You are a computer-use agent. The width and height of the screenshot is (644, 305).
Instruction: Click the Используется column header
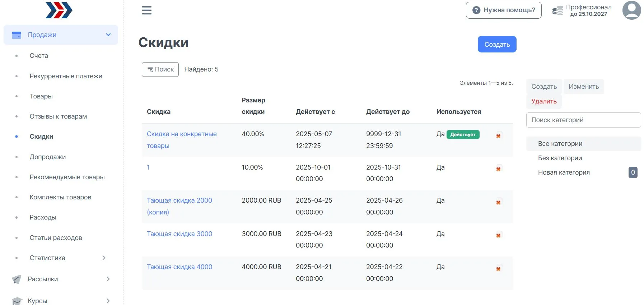point(458,112)
